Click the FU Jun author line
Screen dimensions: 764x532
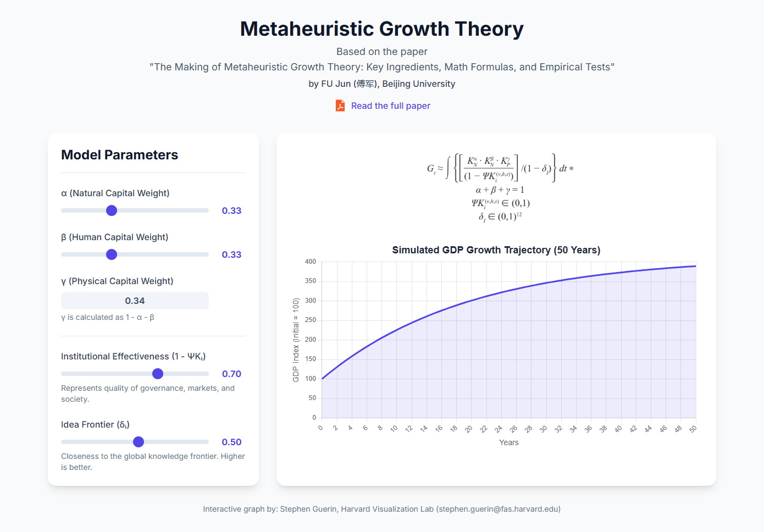pos(381,84)
